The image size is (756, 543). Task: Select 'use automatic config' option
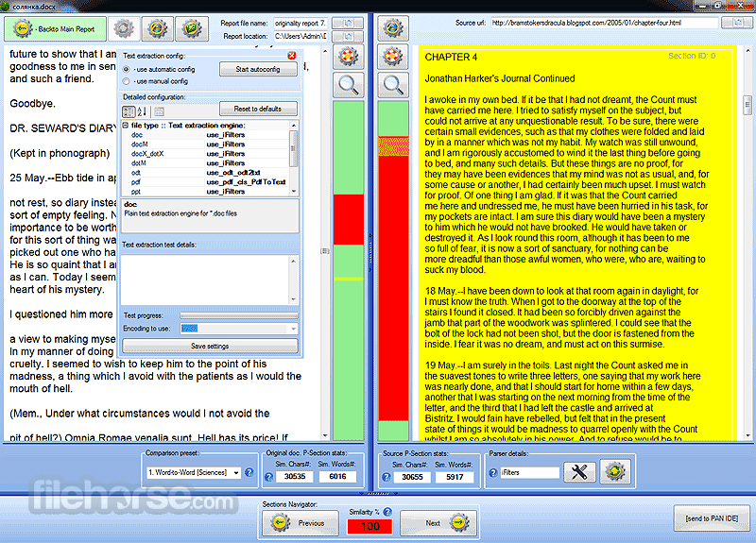pos(127,69)
